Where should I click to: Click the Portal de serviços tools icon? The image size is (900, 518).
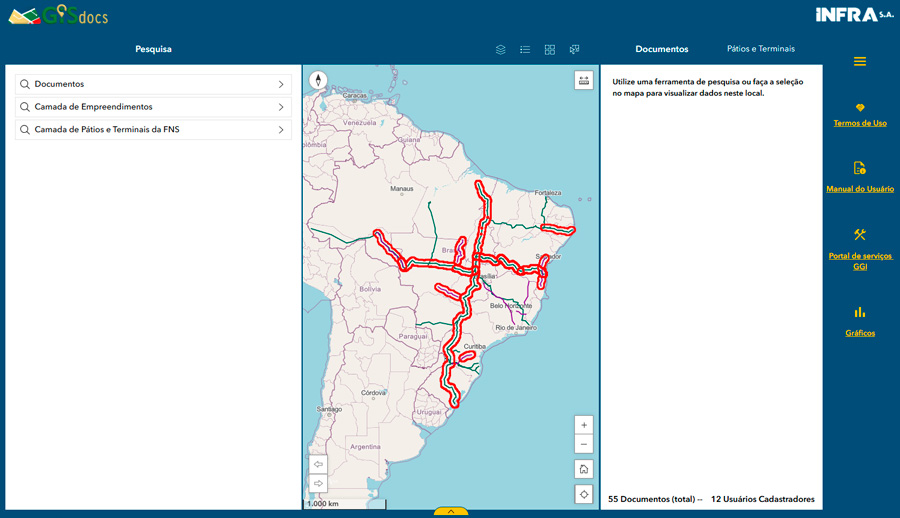click(x=860, y=234)
